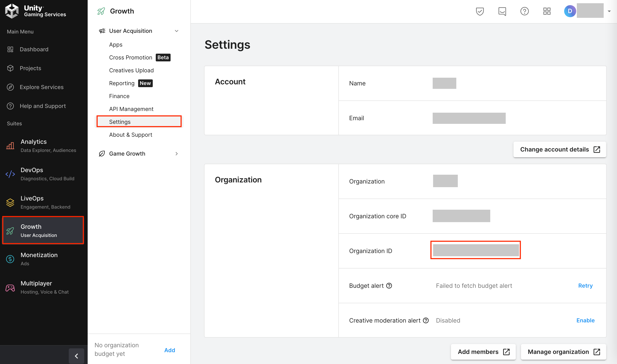
Task: Select the Growth User Acquisition suite
Action: pos(43,230)
